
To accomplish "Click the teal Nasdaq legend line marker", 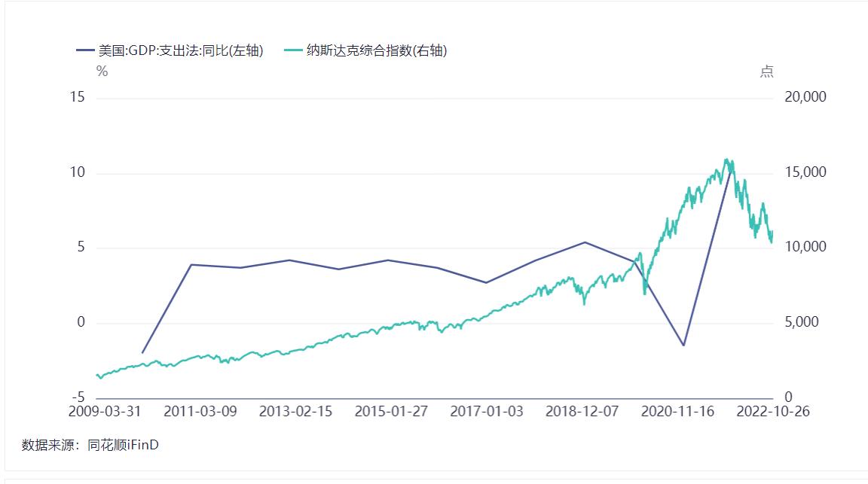I will tap(293, 51).
